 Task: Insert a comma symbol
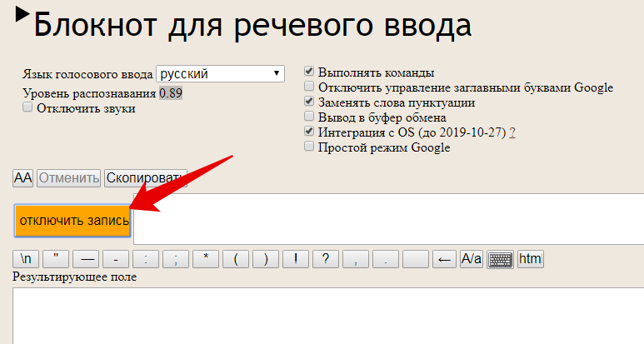[x=356, y=259]
